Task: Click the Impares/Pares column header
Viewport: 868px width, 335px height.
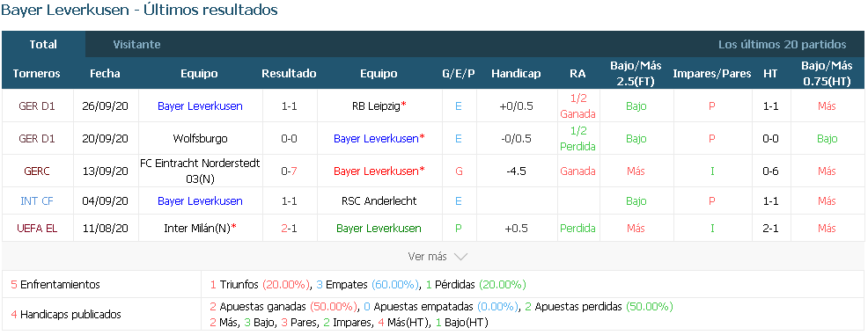Action: (x=712, y=74)
